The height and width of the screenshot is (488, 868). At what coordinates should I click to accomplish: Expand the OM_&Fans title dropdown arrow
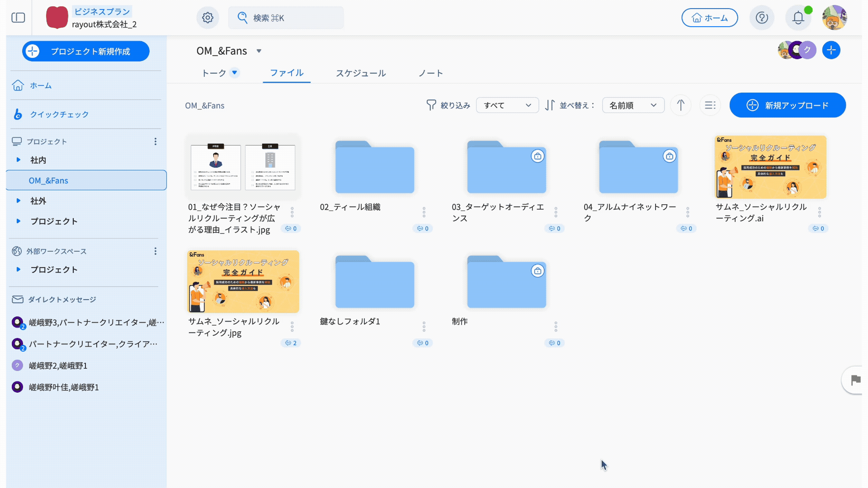[259, 51]
